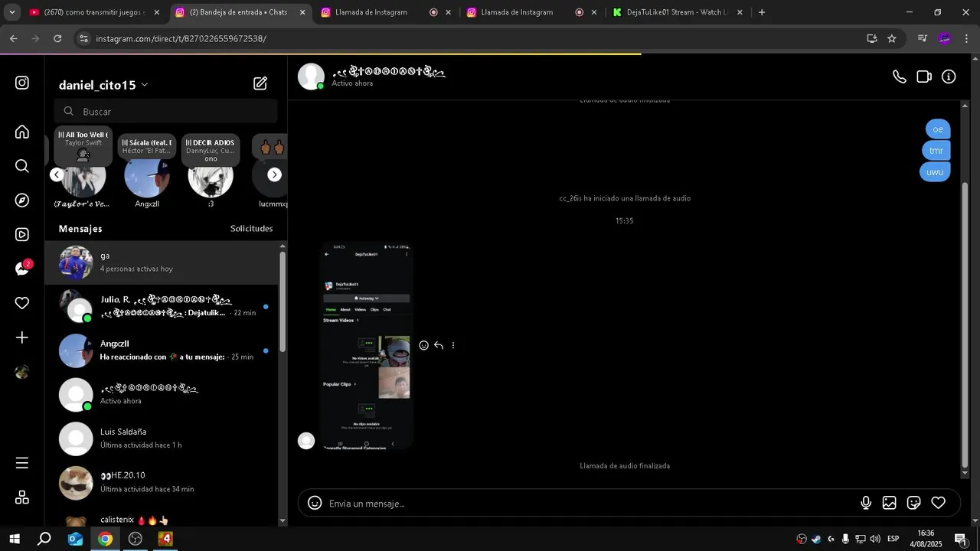View the All Too Well note
980x551 pixels.
[83, 147]
